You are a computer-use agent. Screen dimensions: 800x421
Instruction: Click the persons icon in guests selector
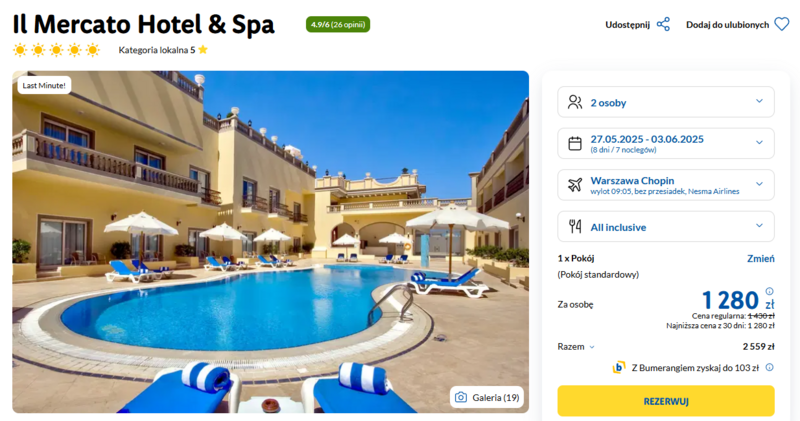coord(575,102)
